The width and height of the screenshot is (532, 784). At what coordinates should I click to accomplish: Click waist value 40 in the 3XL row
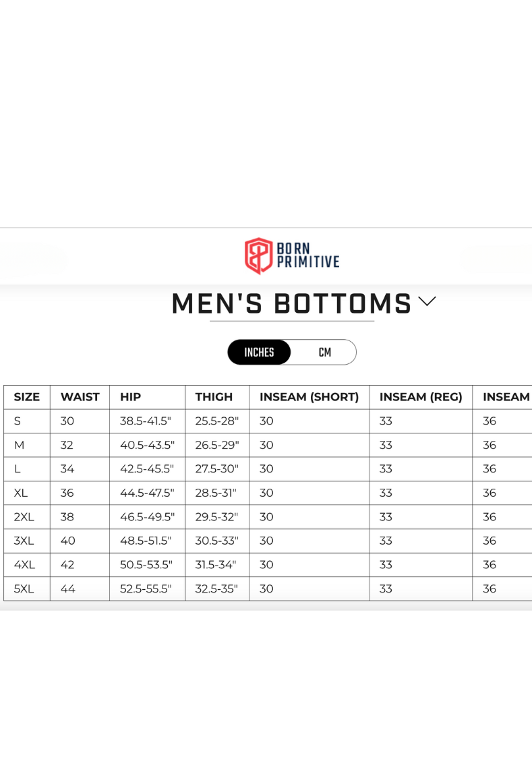[68, 541]
